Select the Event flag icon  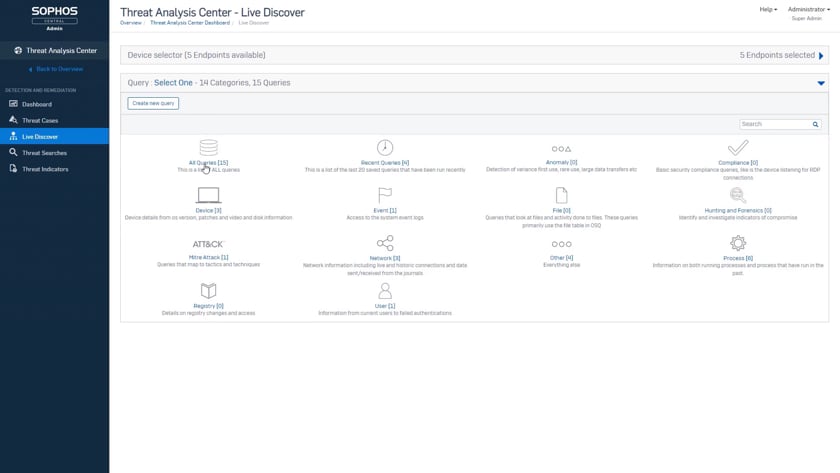(x=385, y=195)
